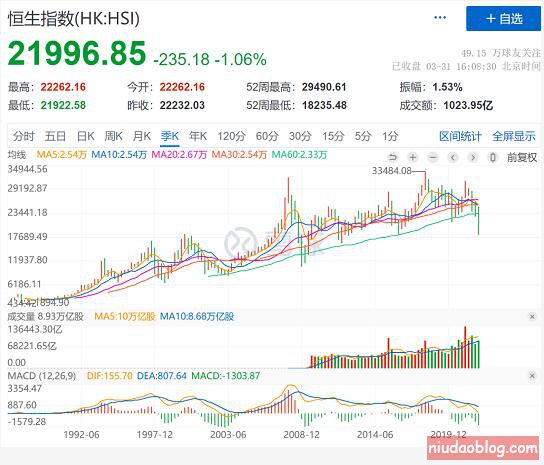Click the volume MA5:10万亿股 label
This screenshot has width=544, height=465.
125,316
